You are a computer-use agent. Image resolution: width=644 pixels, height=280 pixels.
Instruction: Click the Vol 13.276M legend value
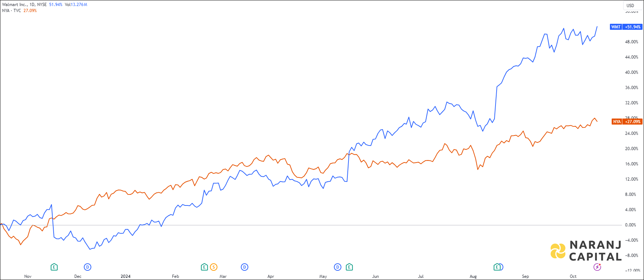point(76,5)
